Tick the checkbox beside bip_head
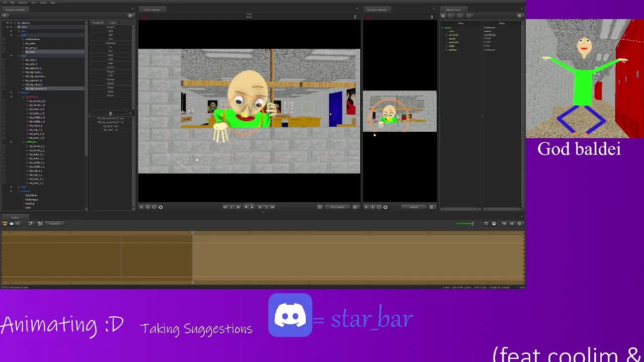Viewport: 644px width, 362px height. [x=4, y=51]
